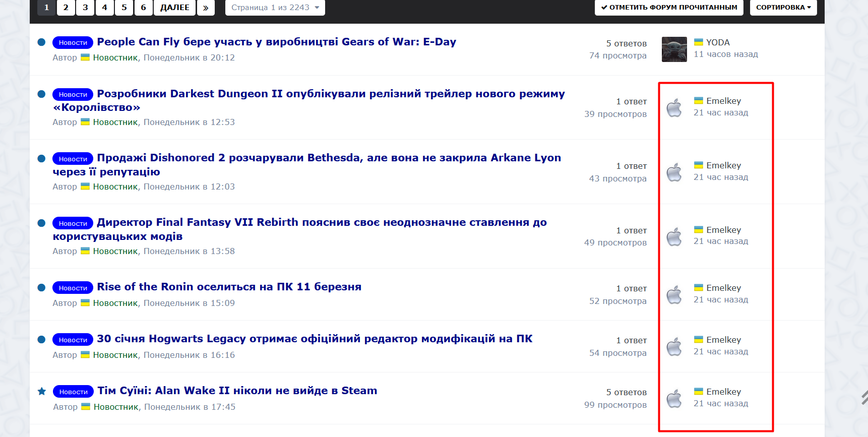Open Hogwarts Legacy mod editor topic
The image size is (868, 437).
[315, 339]
